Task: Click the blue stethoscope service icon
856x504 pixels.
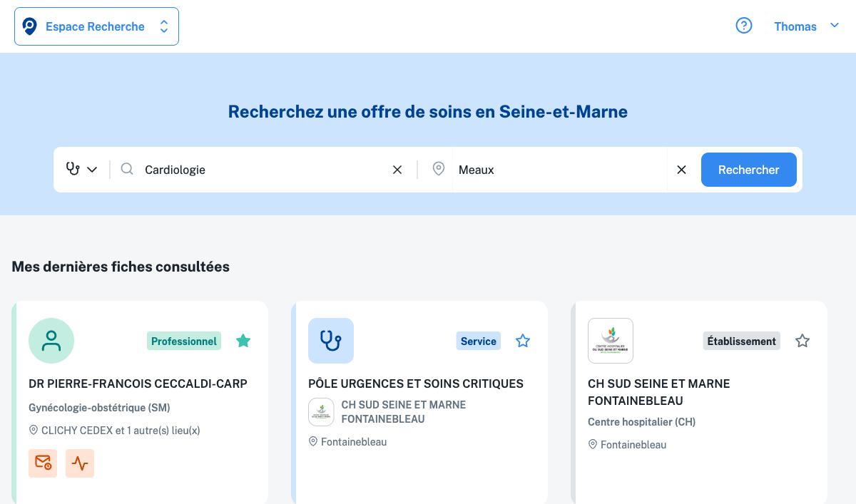Action: pos(331,341)
